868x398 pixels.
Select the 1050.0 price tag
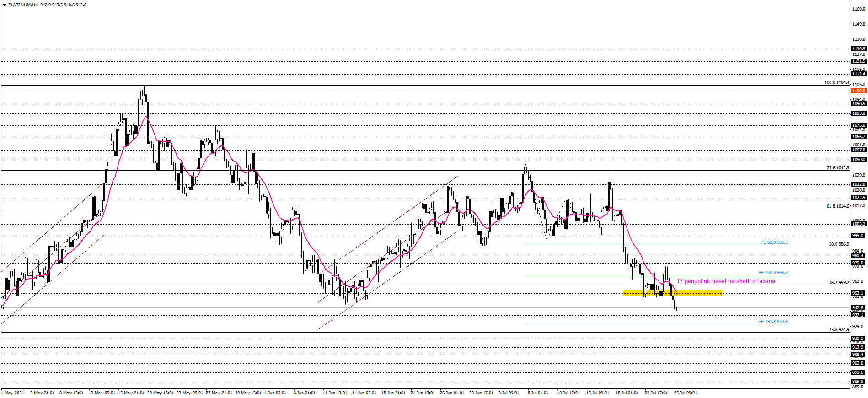858,160
